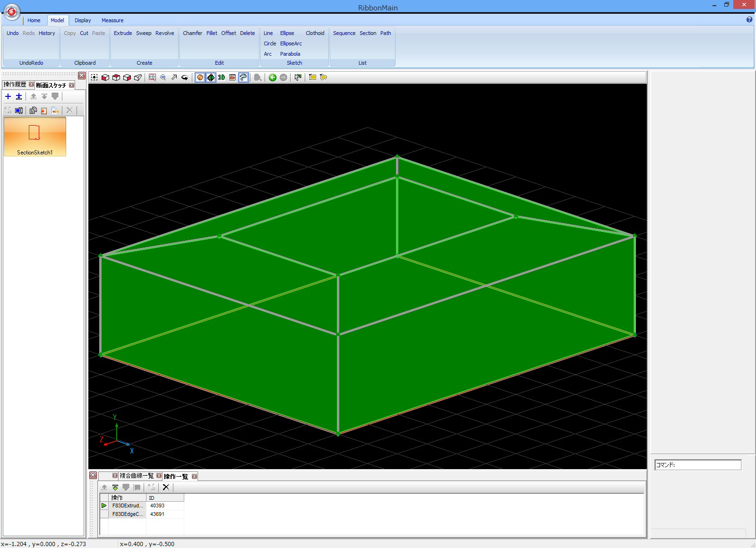The width and height of the screenshot is (756, 548).
Task: Click the Revolve button
Action: (x=165, y=33)
